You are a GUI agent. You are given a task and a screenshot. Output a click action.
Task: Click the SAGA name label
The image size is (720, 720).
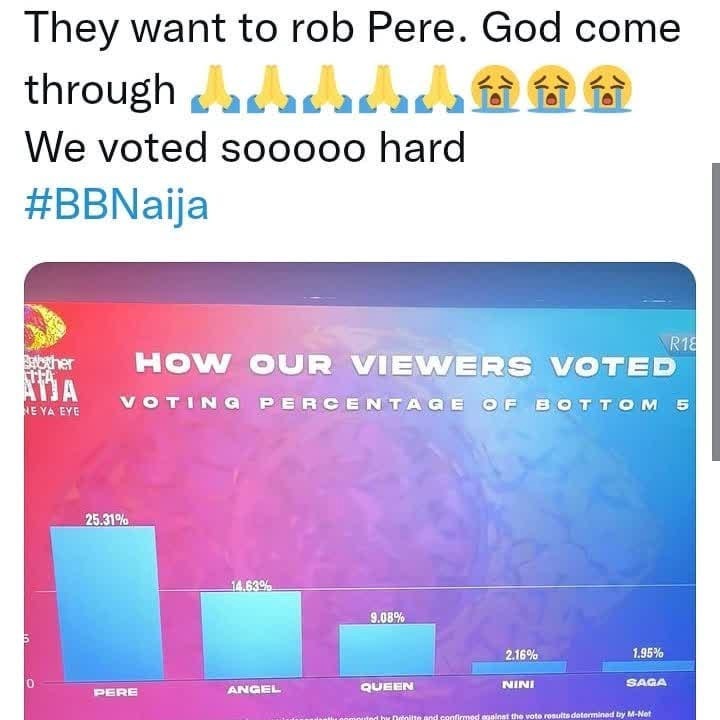646,682
